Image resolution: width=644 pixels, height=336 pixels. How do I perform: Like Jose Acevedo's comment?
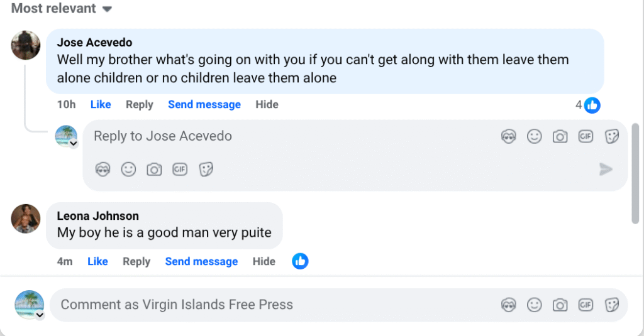[101, 104]
